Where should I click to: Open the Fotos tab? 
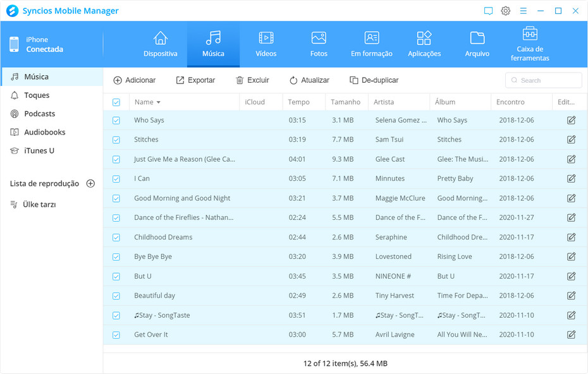319,44
